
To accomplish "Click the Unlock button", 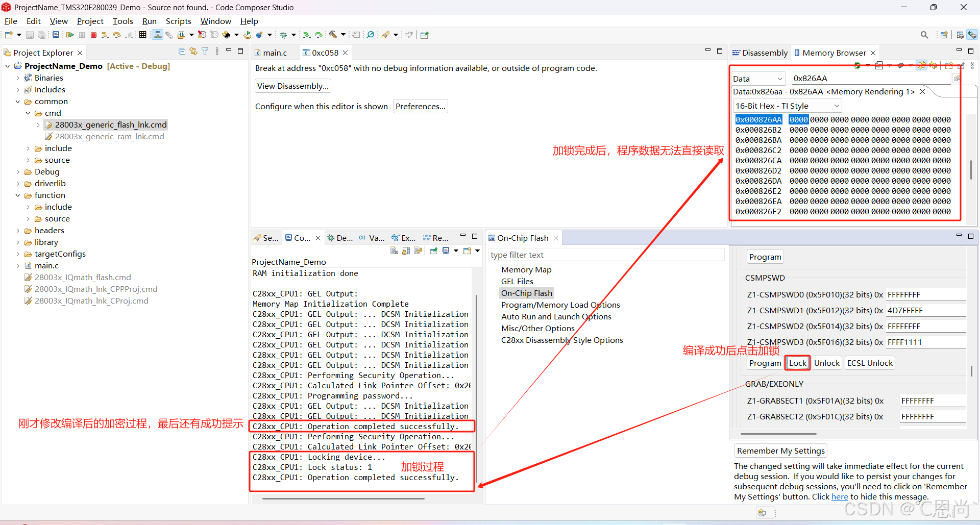I will pyautogui.click(x=827, y=363).
